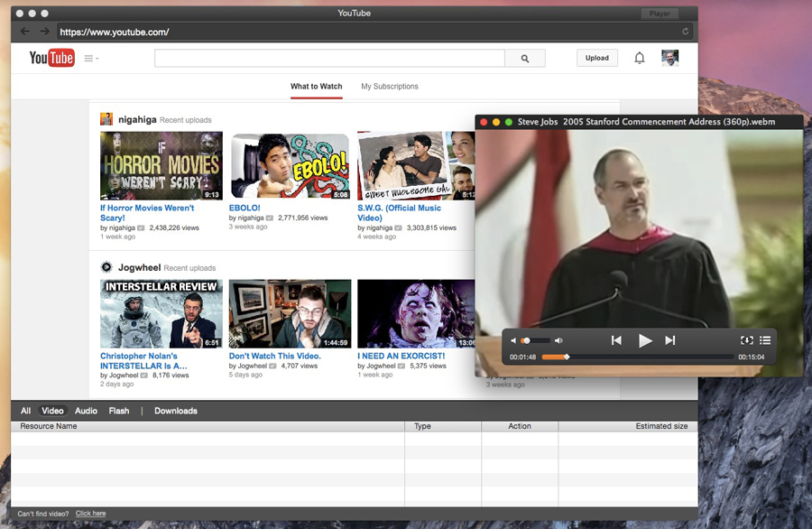The image size is (812, 529).
Task: Select the Audio resource filter
Action: click(x=86, y=411)
